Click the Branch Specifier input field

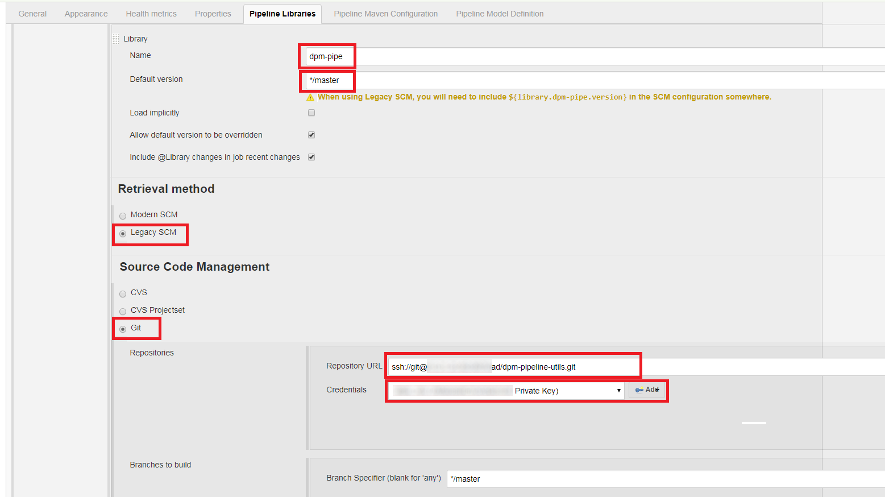660,478
